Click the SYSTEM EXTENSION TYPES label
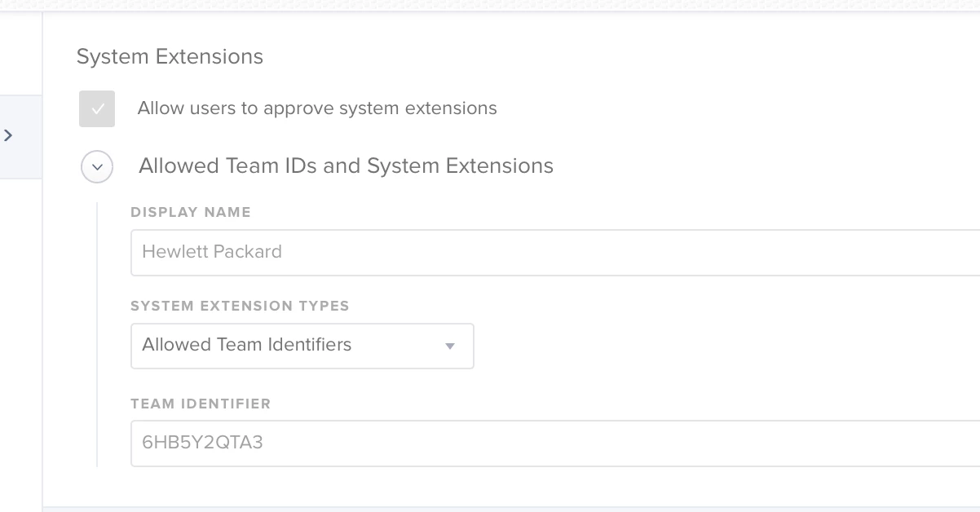The height and width of the screenshot is (512, 980). (x=240, y=307)
